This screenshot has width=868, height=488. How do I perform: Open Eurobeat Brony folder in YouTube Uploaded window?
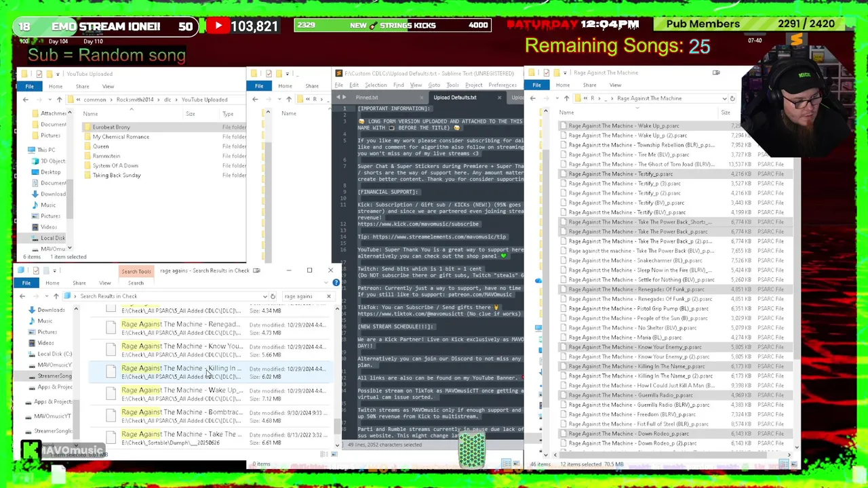[111, 127]
